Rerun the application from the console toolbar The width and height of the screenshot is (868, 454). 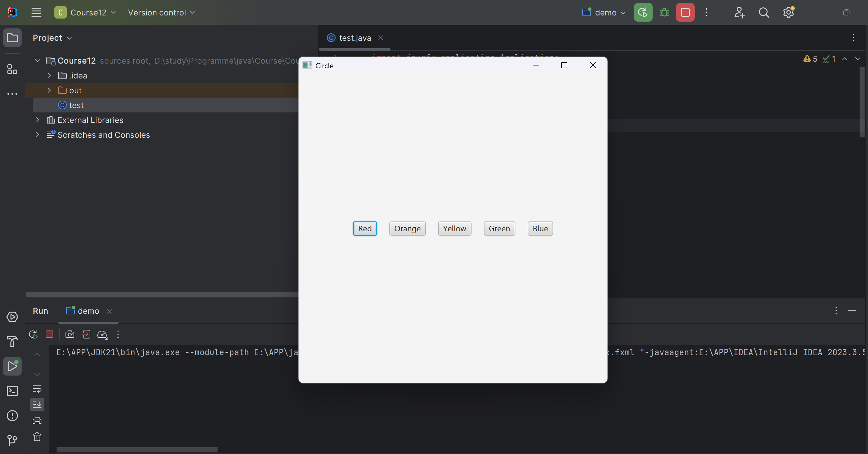33,334
